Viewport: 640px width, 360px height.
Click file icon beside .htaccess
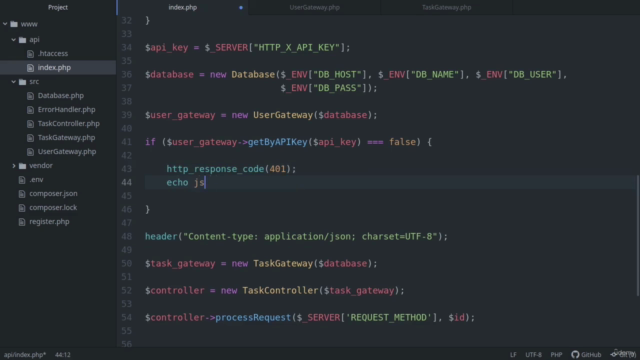(30, 54)
